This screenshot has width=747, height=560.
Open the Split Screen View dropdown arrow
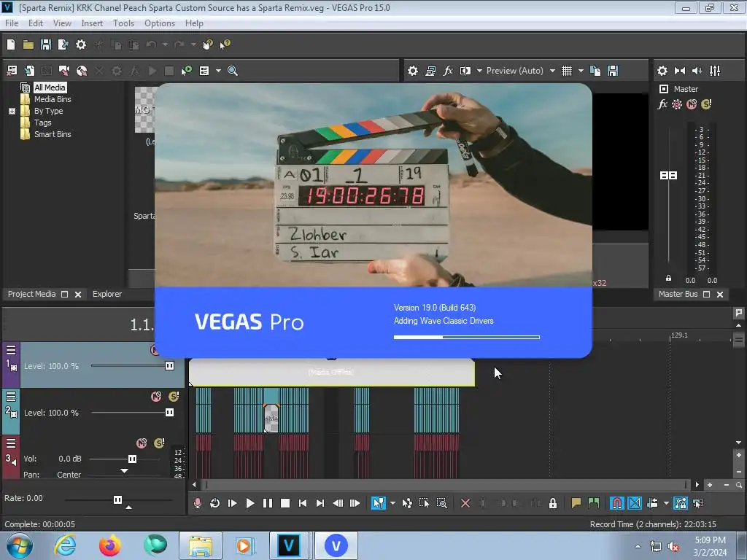point(479,71)
